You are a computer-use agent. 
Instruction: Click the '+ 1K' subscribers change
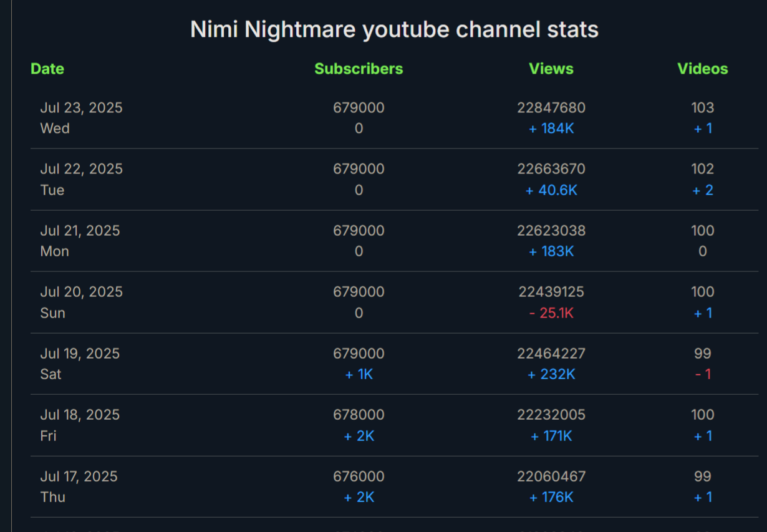tap(359, 374)
